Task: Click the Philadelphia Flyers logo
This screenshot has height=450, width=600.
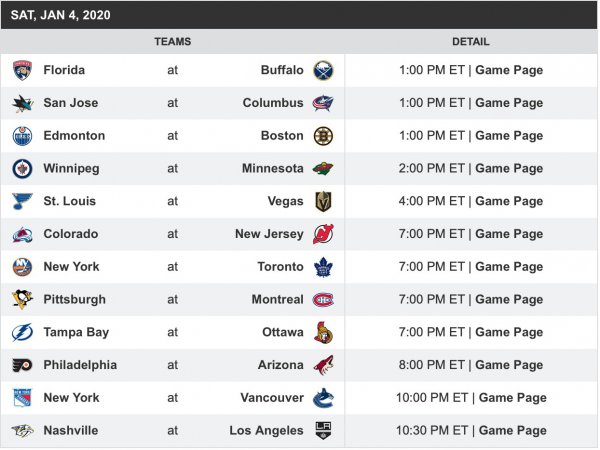Action: coord(22,365)
